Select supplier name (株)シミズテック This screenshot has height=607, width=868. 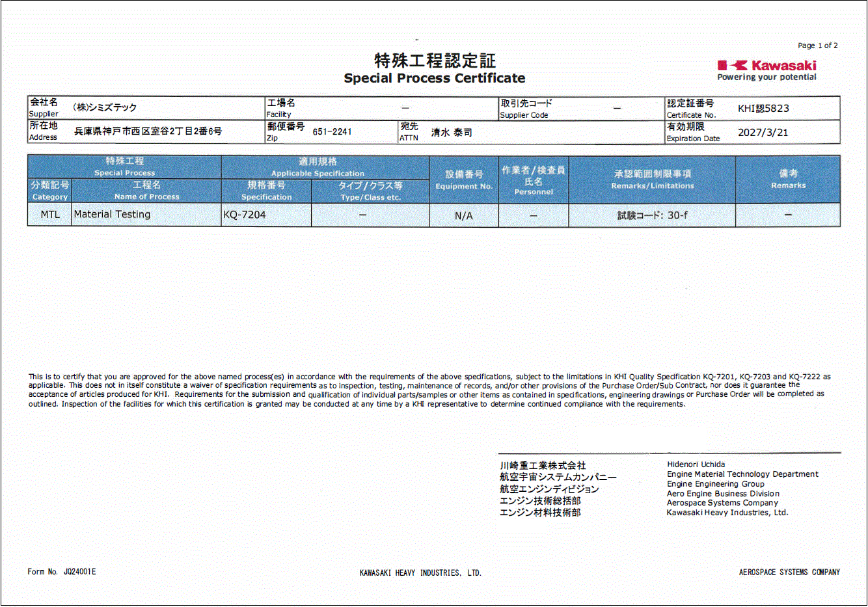(x=104, y=107)
